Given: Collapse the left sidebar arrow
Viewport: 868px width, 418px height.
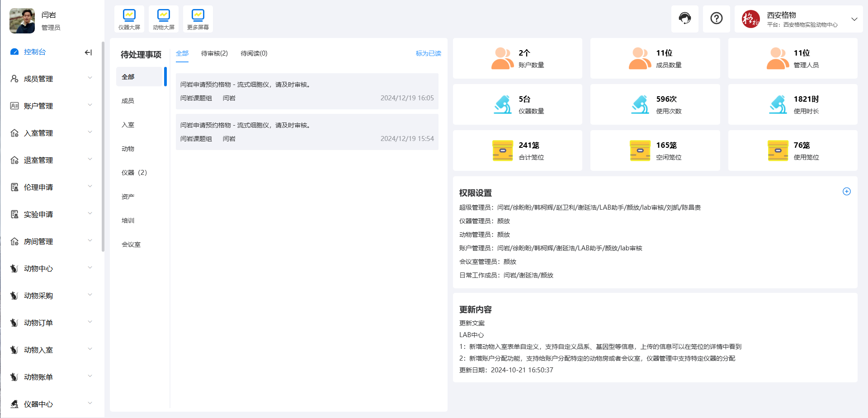Looking at the screenshot, I should (88, 52).
